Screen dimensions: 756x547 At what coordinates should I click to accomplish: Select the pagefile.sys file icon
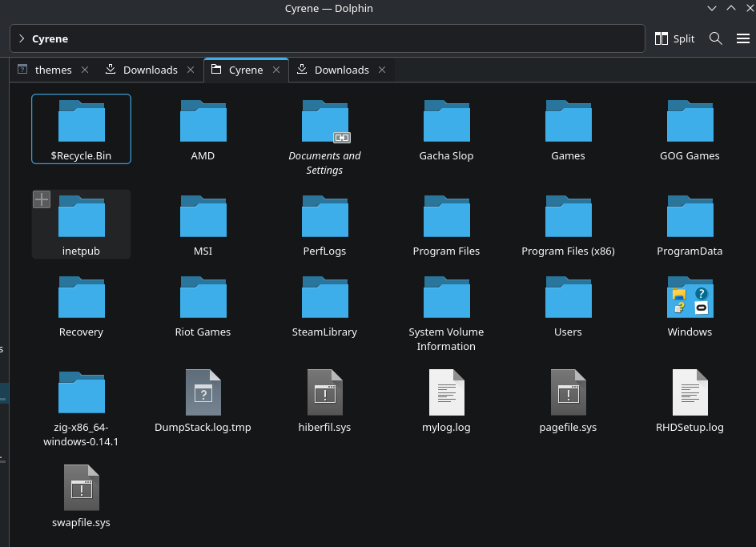coord(569,392)
